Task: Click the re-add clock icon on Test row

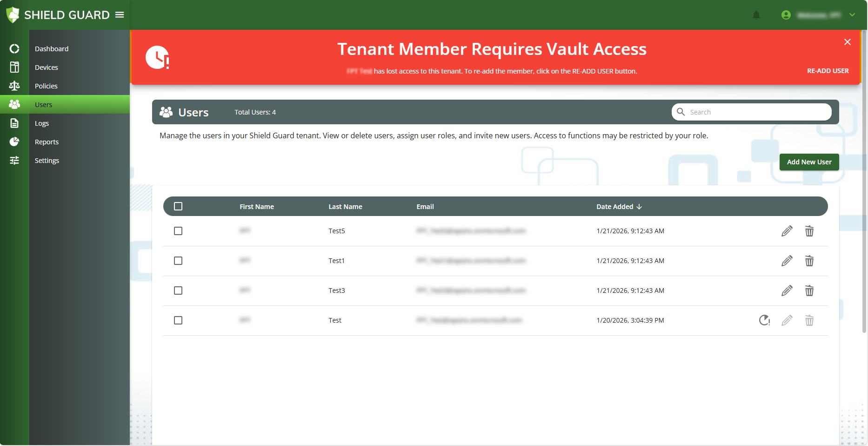Action: point(764,320)
